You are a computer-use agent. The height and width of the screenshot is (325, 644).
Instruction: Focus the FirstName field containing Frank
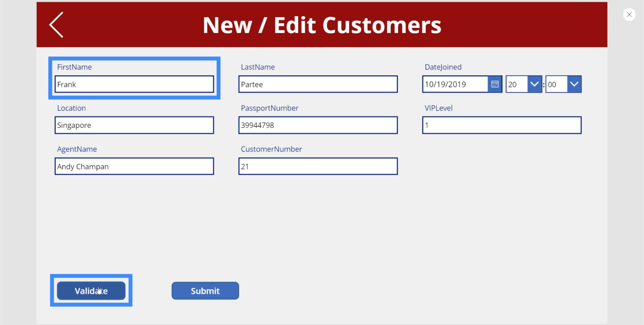134,84
